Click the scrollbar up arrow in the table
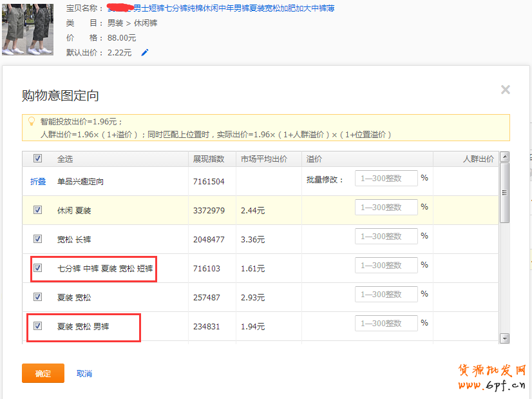Viewport: 532px width, 399px height. coord(504,157)
